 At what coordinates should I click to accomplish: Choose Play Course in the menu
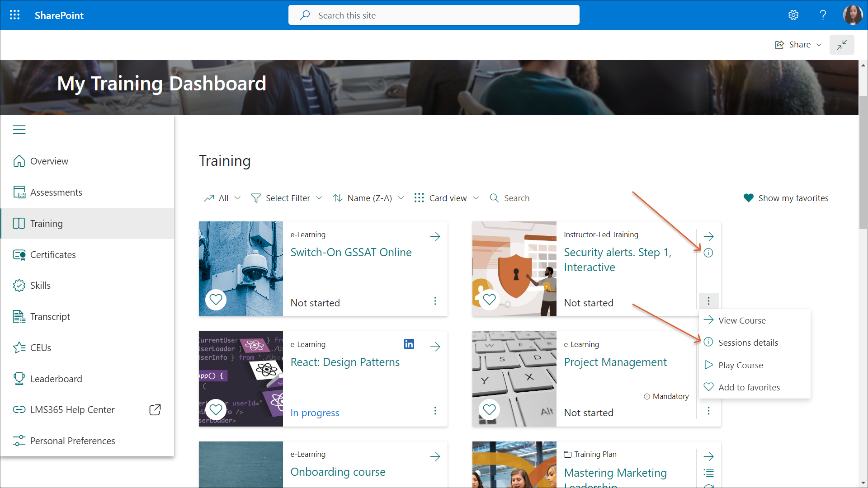point(740,365)
